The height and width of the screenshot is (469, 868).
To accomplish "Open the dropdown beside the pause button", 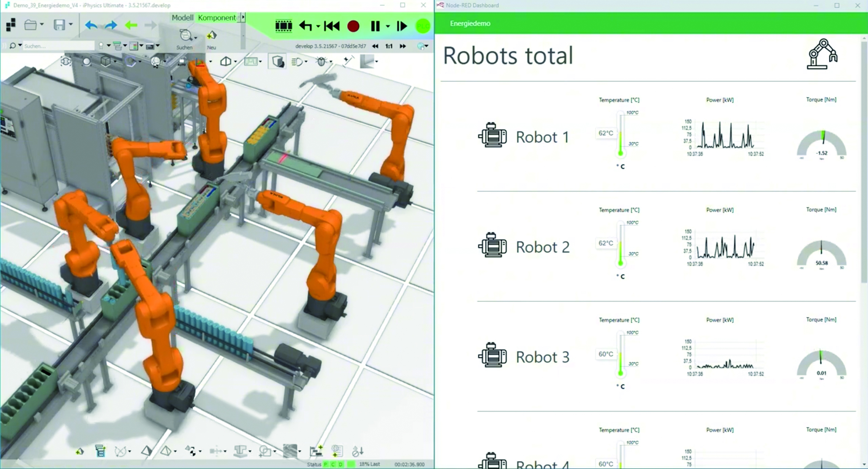I will tap(388, 26).
